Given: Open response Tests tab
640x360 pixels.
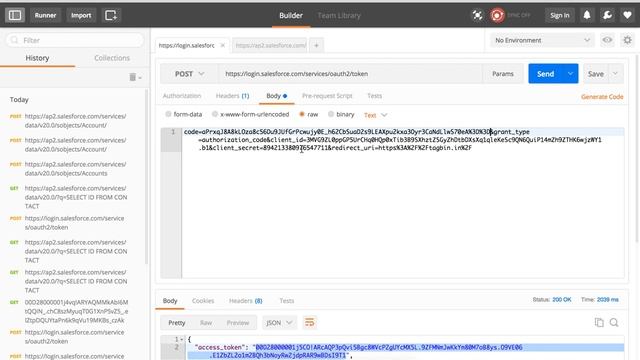Looking at the screenshot, I should click(x=287, y=301).
